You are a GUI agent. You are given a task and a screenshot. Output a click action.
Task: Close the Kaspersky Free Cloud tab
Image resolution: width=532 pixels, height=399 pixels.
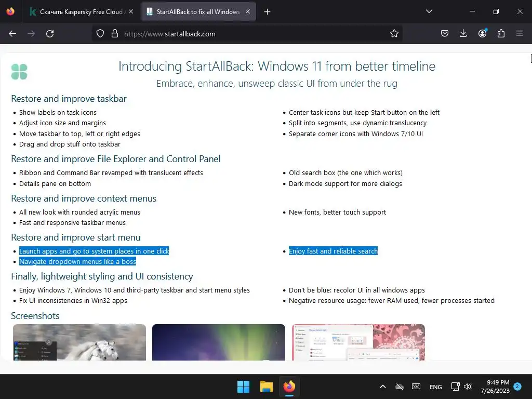point(131,11)
